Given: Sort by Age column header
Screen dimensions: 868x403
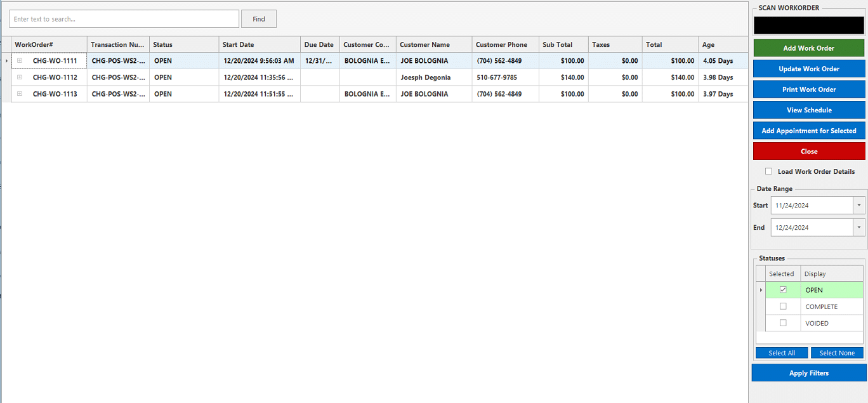Looking at the screenshot, I should click(723, 44).
